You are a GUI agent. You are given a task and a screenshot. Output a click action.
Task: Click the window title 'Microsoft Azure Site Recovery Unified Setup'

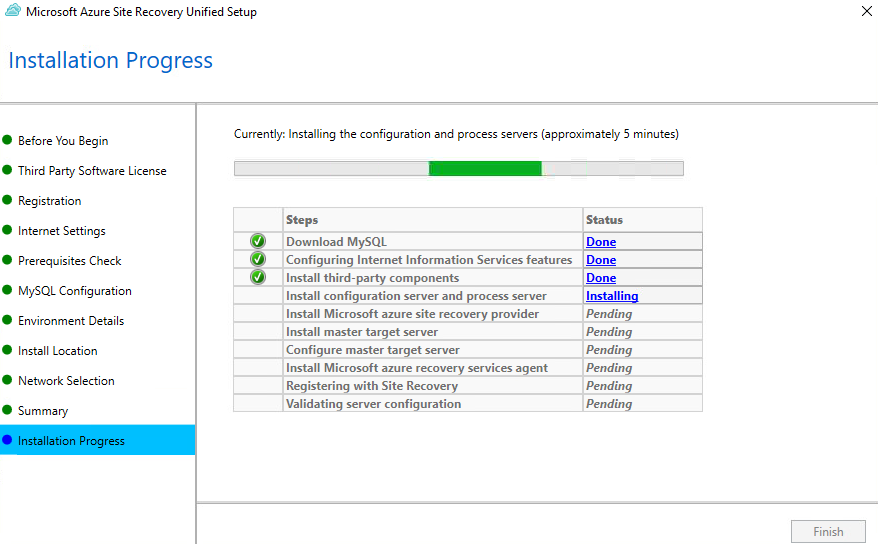[x=141, y=12]
